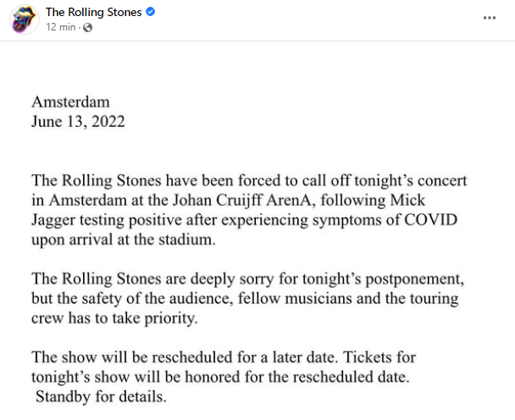
Task: Click the "Amsterdam" heading in the statement
Action: click(70, 102)
